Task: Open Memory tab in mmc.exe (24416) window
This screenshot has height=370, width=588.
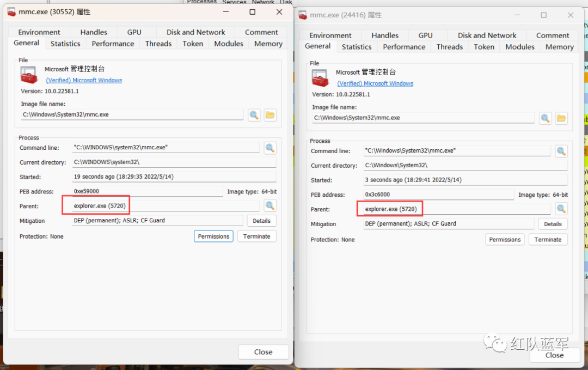Action: point(560,47)
